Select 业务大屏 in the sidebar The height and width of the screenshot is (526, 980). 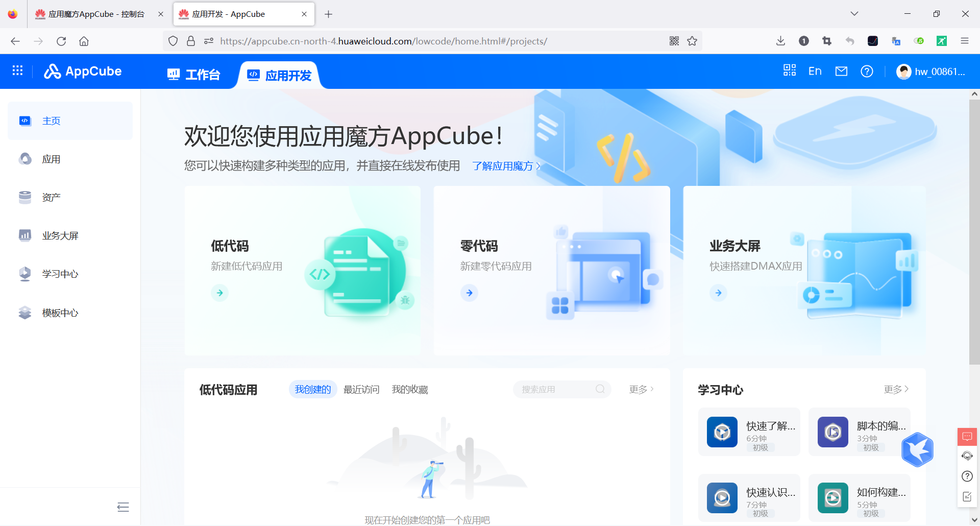60,235
